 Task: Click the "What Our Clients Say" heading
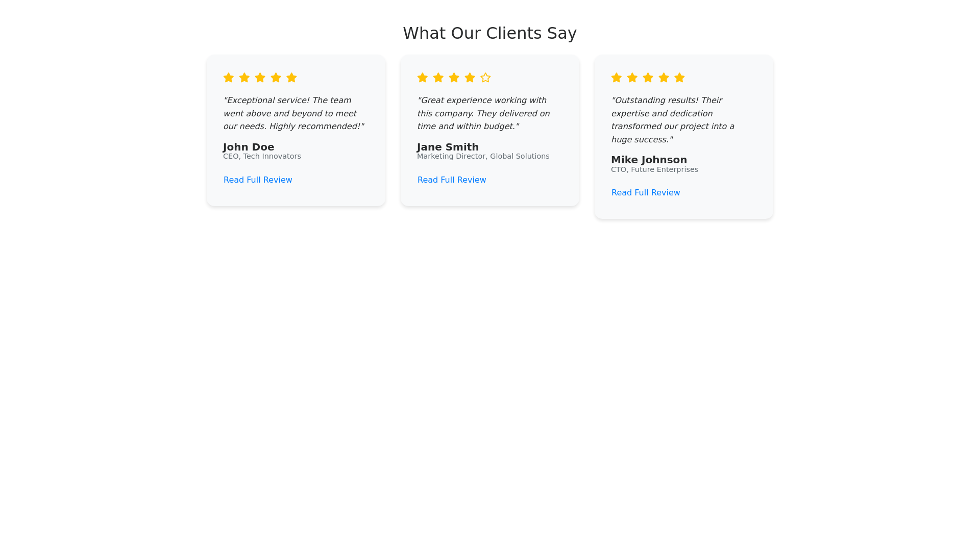[x=489, y=33]
